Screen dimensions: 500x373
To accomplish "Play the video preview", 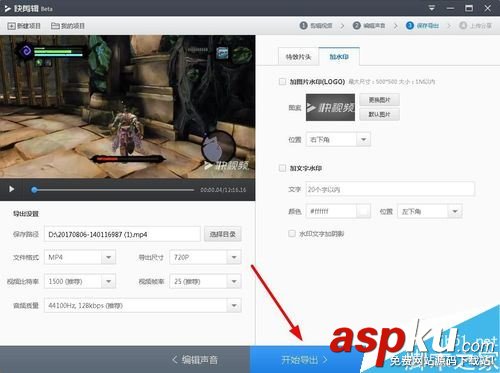I will coord(11,189).
